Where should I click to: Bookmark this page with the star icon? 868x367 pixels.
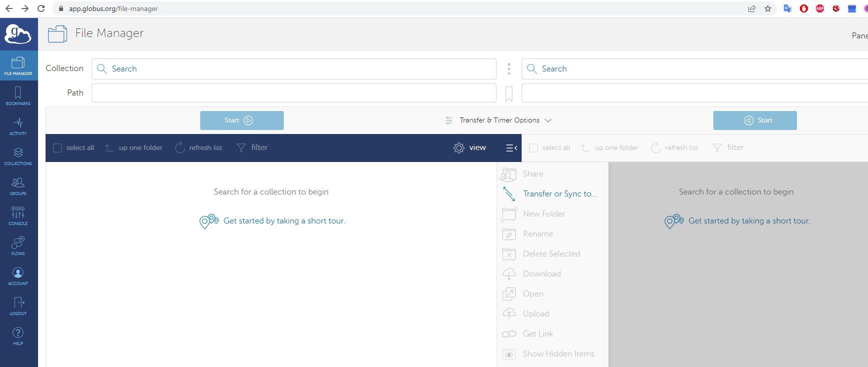(768, 8)
